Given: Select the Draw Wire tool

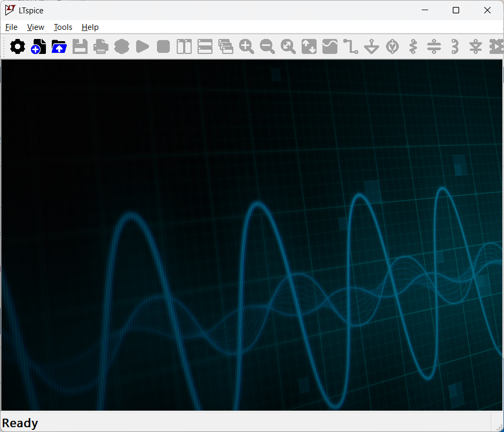Looking at the screenshot, I should [x=351, y=47].
